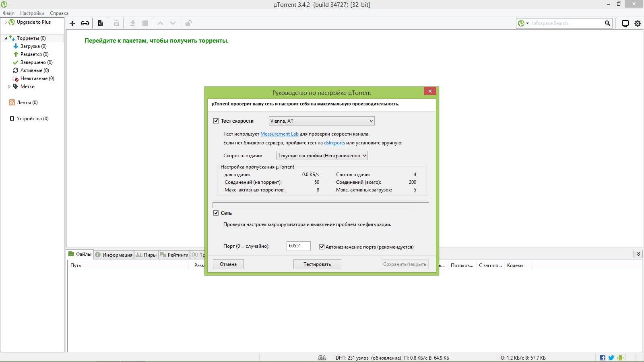Click the port number input field

point(299,246)
